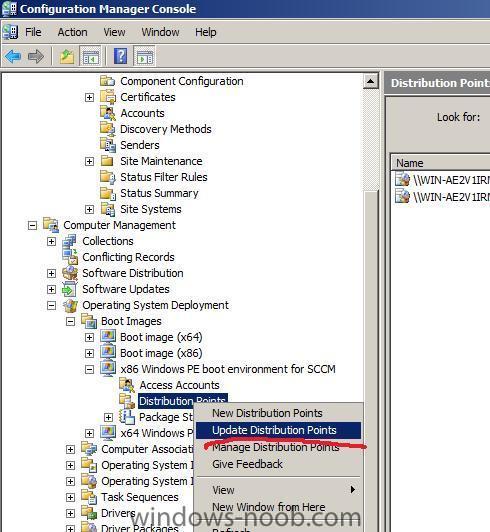Expand the Software Distribution node

[x=51, y=273]
